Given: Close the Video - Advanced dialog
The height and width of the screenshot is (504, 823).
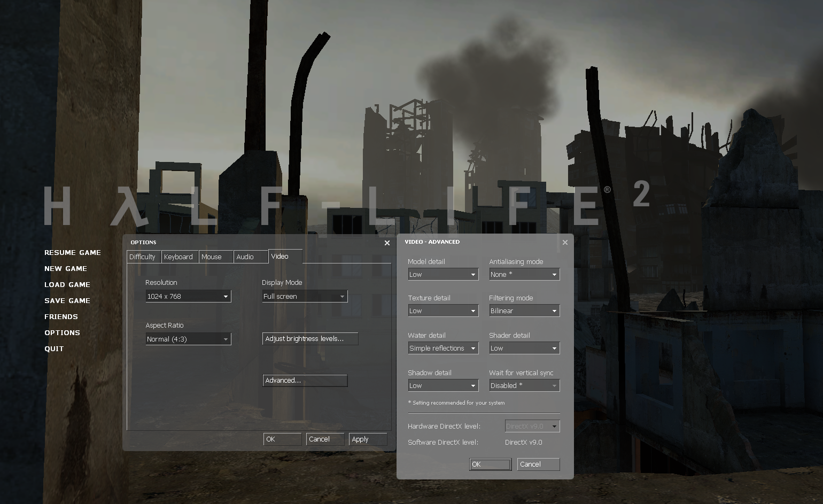Looking at the screenshot, I should point(565,242).
